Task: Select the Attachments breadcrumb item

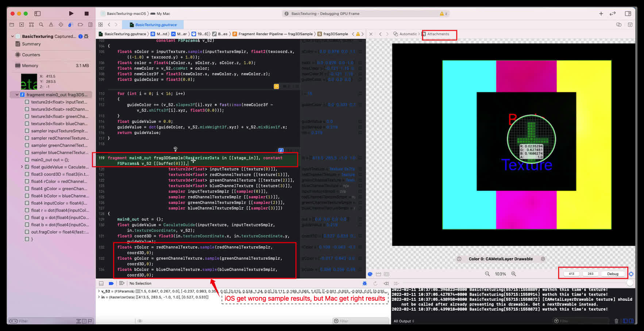Action: pyautogui.click(x=438, y=34)
